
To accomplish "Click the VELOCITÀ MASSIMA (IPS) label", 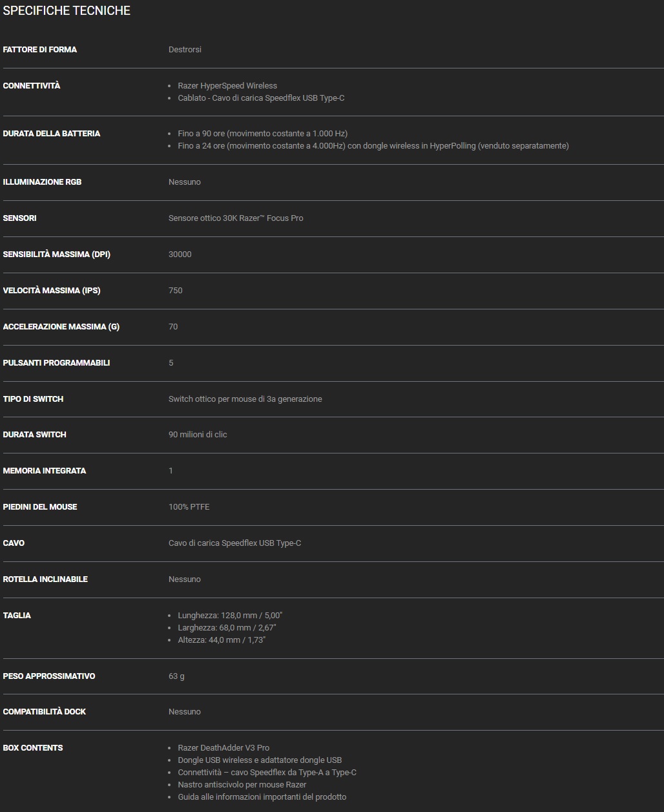I will point(52,291).
